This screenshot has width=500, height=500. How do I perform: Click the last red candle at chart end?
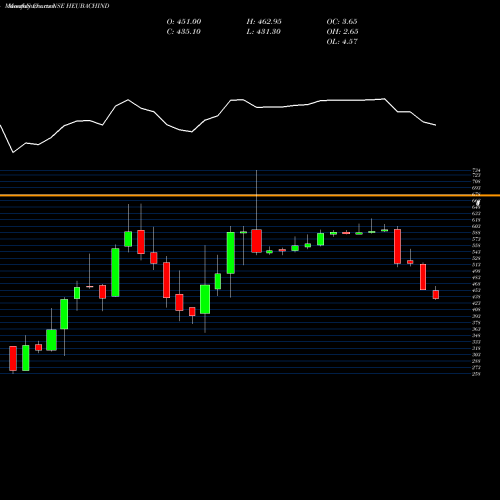tap(436, 294)
